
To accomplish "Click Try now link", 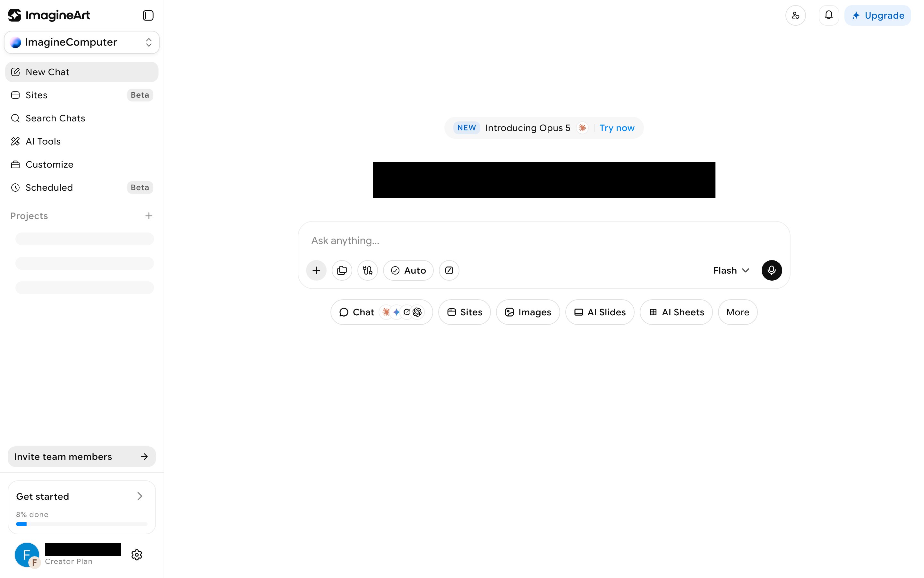I will [x=617, y=128].
